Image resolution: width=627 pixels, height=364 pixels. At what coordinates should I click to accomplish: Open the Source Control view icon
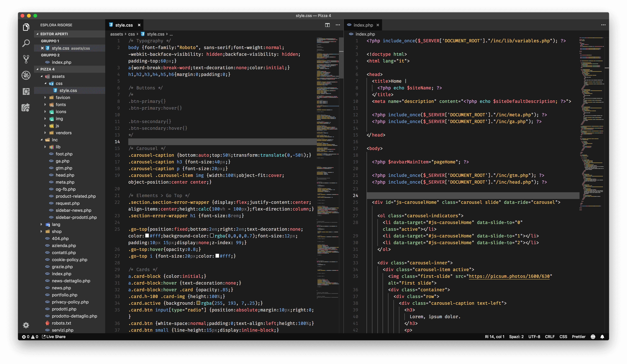(x=26, y=59)
